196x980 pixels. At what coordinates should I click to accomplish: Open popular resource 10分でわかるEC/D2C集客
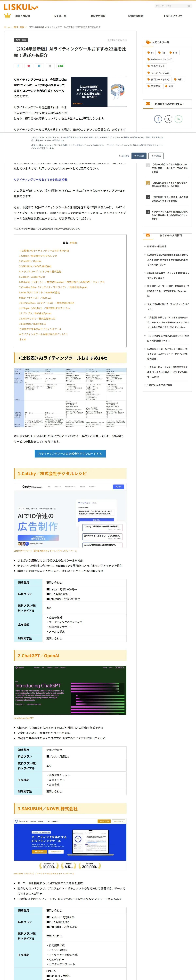(160, 385)
